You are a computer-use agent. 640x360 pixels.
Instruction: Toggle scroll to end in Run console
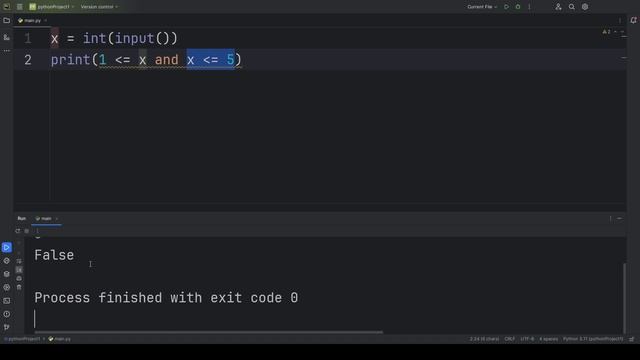click(19, 270)
